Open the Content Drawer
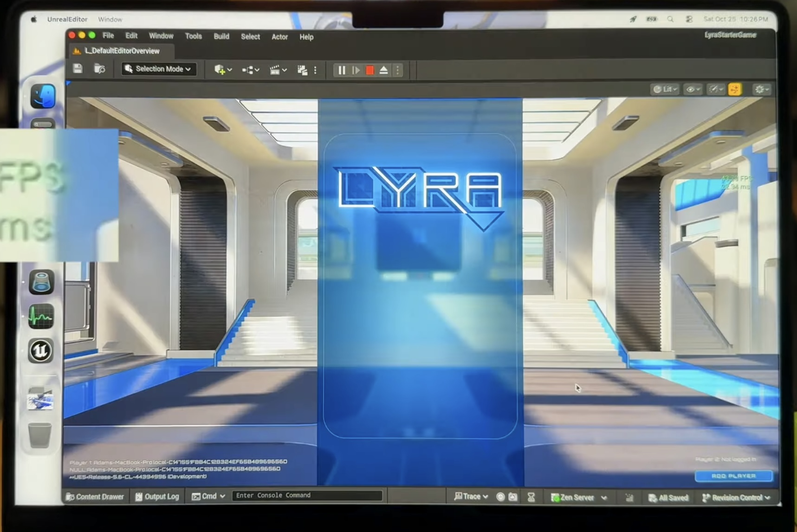 (95, 497)
